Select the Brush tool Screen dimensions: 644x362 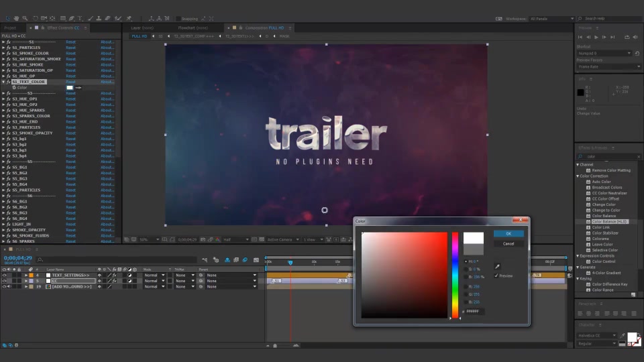click(91, 19)
